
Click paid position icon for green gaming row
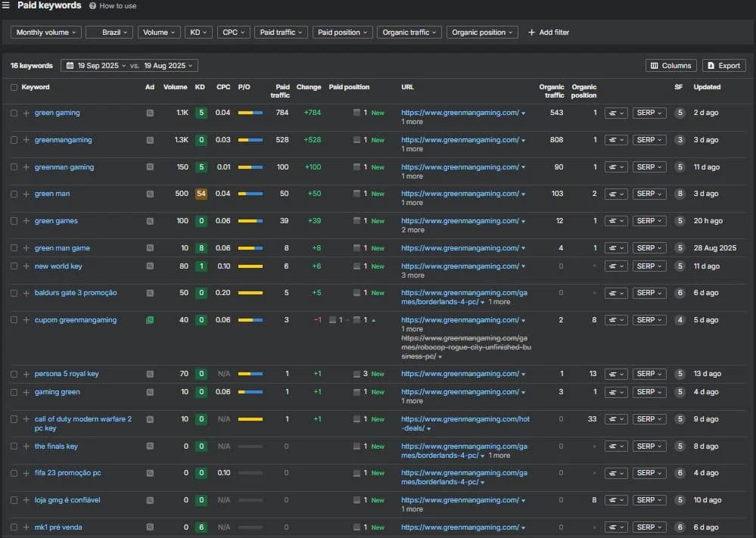point(356,113)
